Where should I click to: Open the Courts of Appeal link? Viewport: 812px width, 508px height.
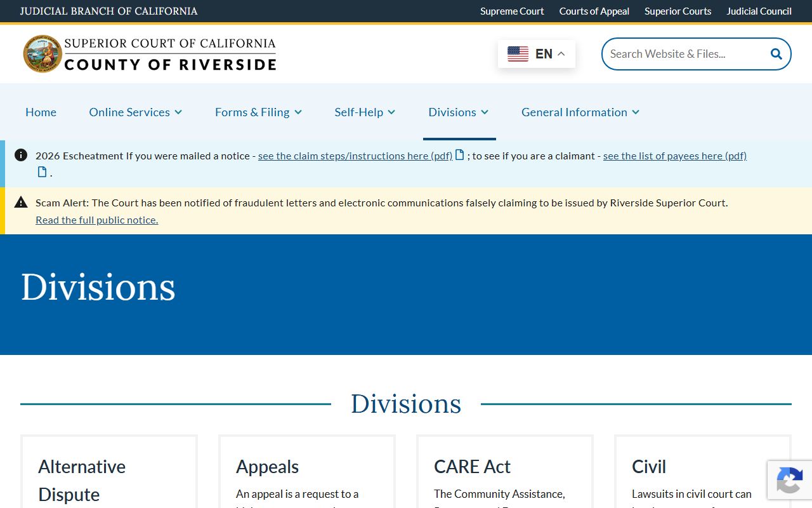594,11
